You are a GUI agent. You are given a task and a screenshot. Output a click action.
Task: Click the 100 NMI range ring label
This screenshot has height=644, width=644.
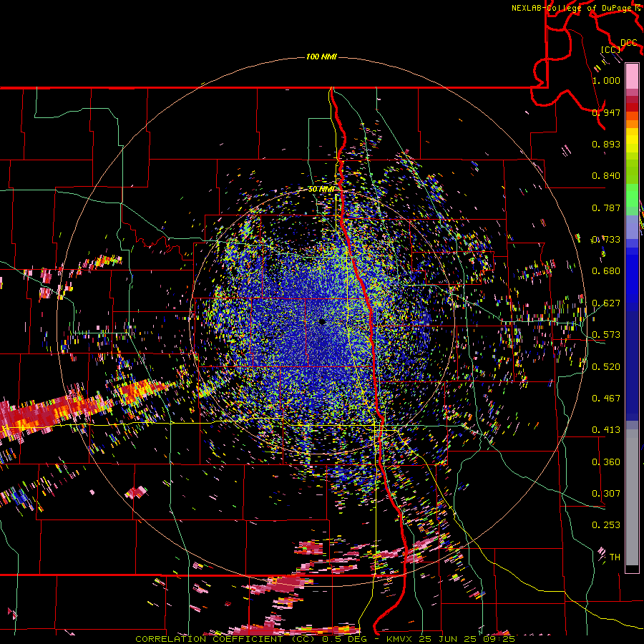pos(321,57)
